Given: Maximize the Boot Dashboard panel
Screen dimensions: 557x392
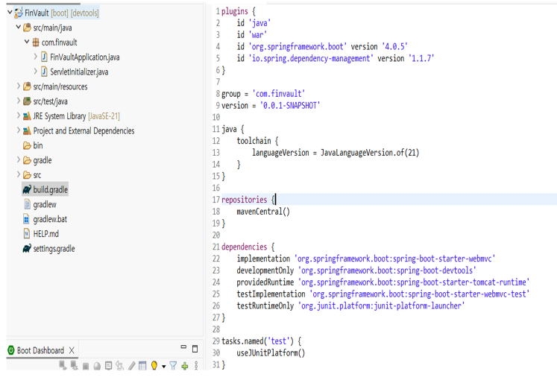Looking at the screenshot, I should click(195, 349).
